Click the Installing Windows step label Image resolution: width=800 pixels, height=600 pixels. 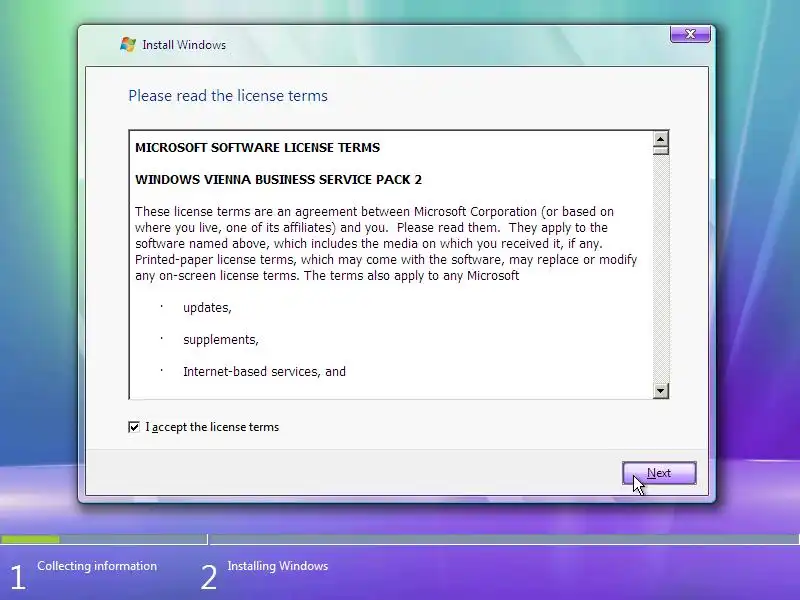tap(278, 566)
